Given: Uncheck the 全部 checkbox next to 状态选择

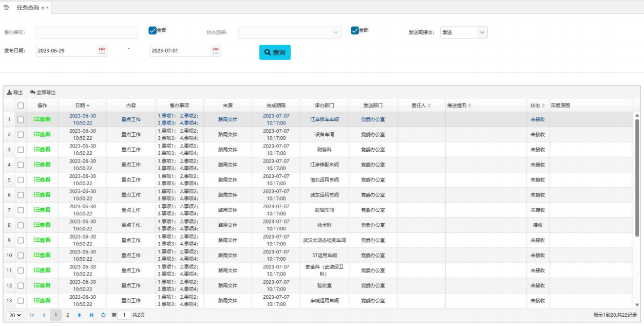Looking at the screenshot, I should click(355, 30).
